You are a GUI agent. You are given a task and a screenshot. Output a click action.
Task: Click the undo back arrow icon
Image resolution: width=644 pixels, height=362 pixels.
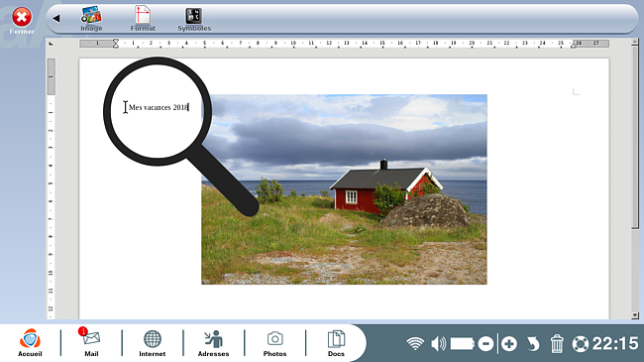click(533, 344)
